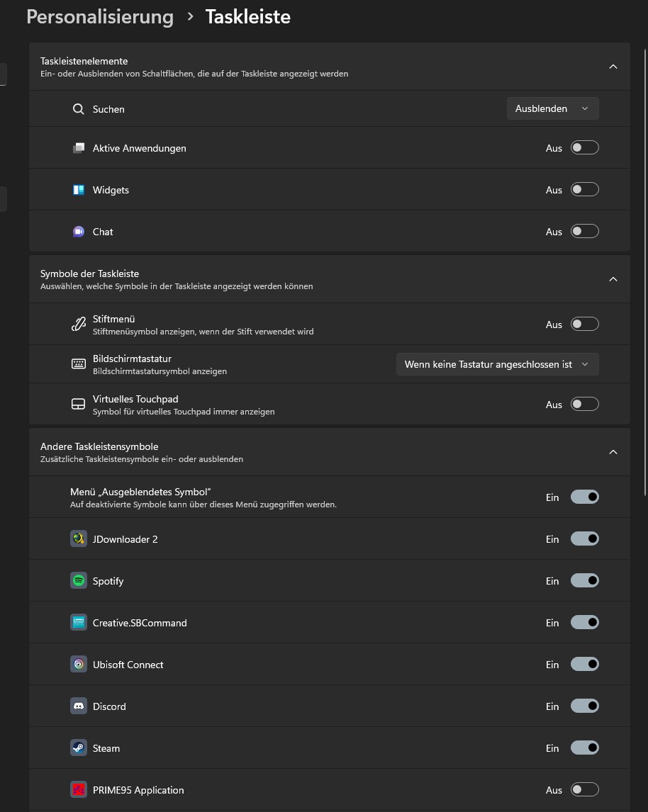
Task: Switch on the Stiftmenü toggle
Action: coord(585,325)
